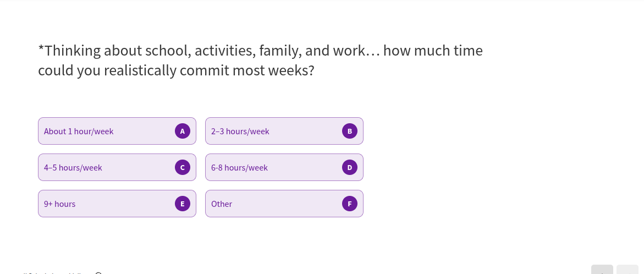
Task: Click the 'About 1 hour/week' label text
Action: (79, 131)
